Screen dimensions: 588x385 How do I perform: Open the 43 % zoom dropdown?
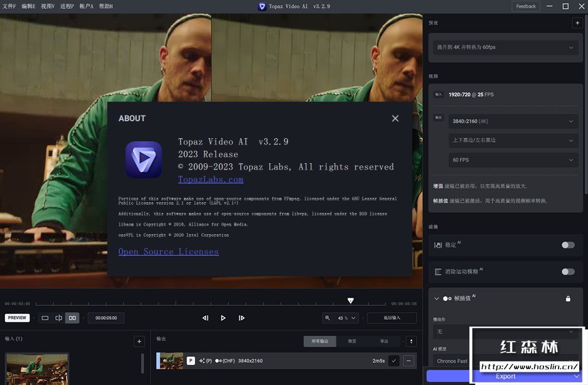(346, 318)
